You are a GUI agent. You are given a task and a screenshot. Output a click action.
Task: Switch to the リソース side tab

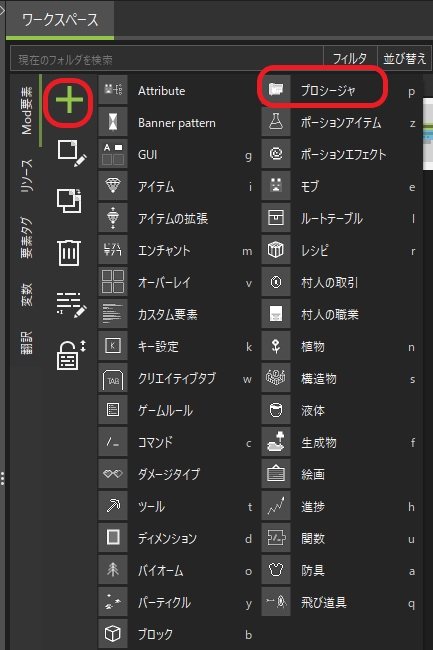(26, 175)
